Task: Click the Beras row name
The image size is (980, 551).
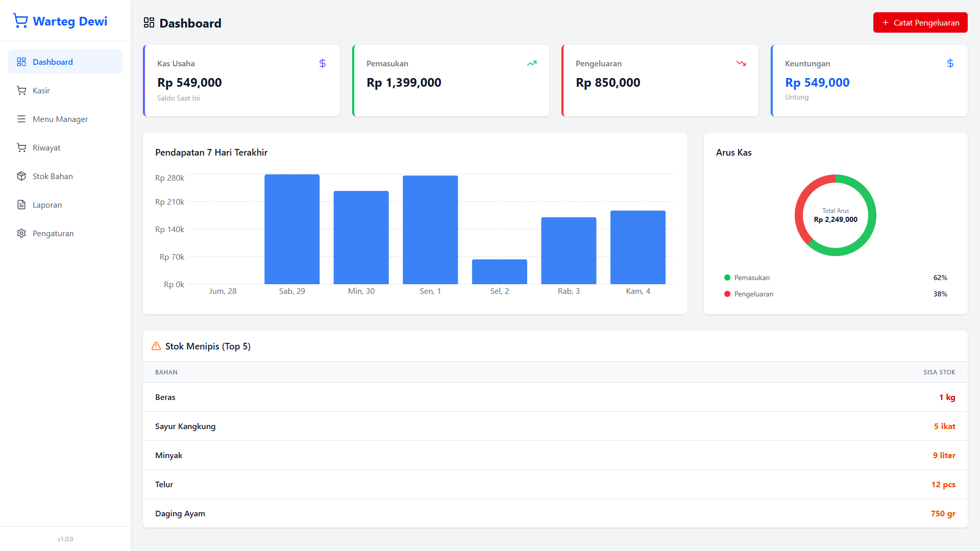Action: (165, 397)
